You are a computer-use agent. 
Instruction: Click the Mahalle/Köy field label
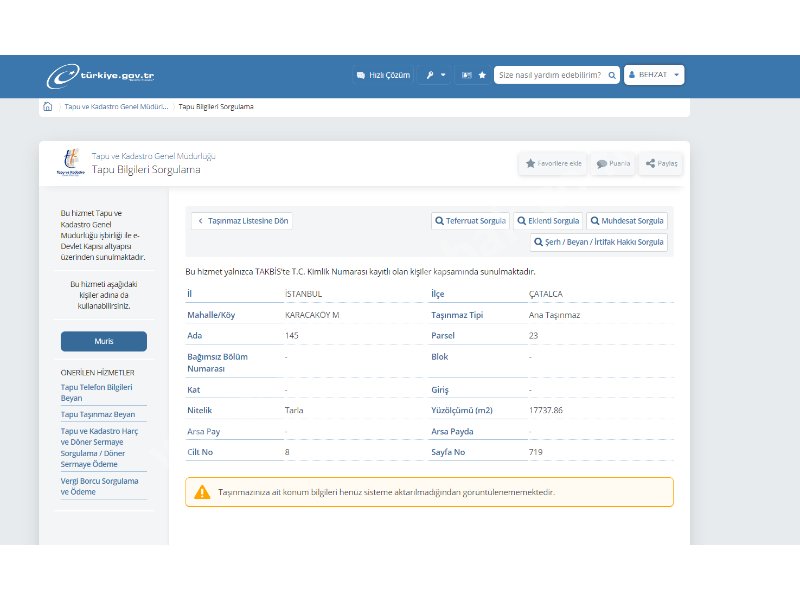click(211, 315)
